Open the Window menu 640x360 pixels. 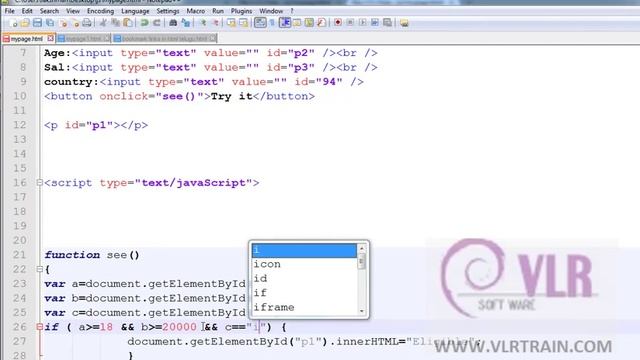click(271, 11)
